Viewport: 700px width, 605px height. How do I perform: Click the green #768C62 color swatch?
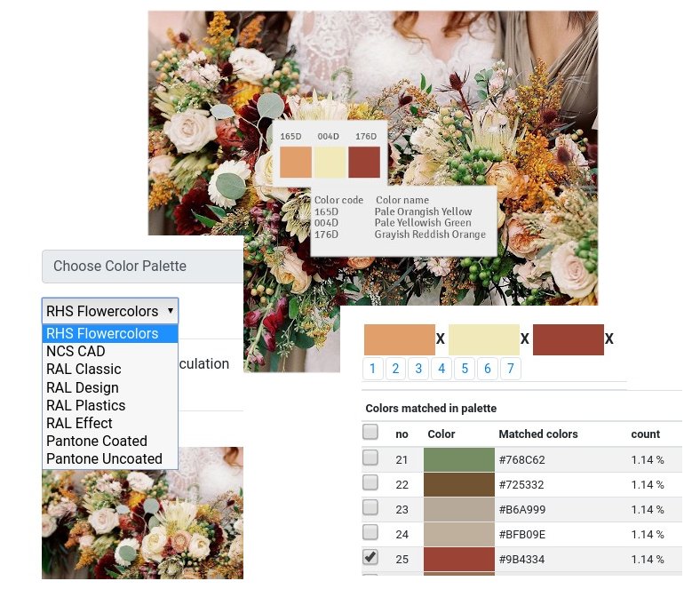pos(457,459)
